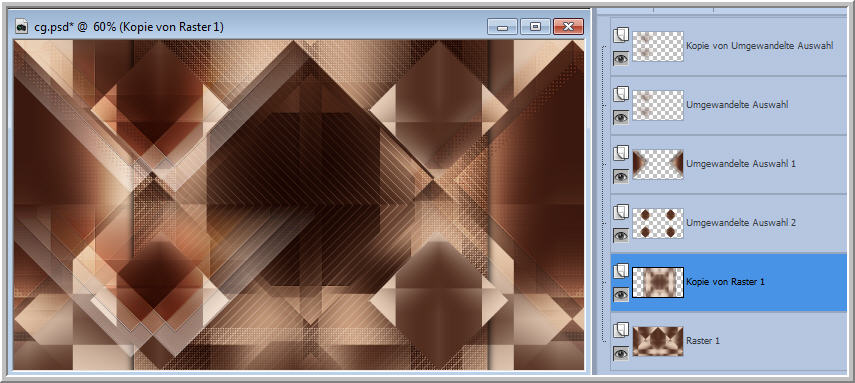This screenshot has width=855, height=383.
Task: Click raster layer type icon for Raster 1
Action: [x=621, y=330]
